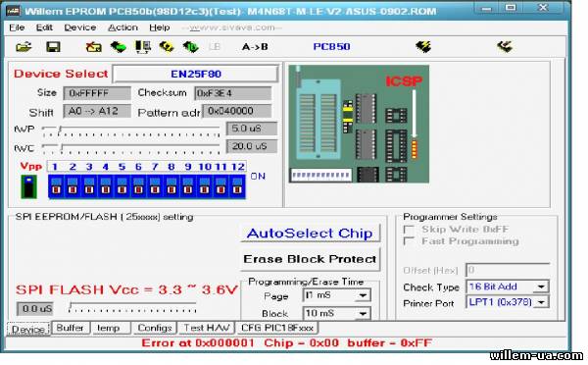
Task: Click the yellow chip icon right of PCB50
Action: pyautogui.click(x=423, y=47)
